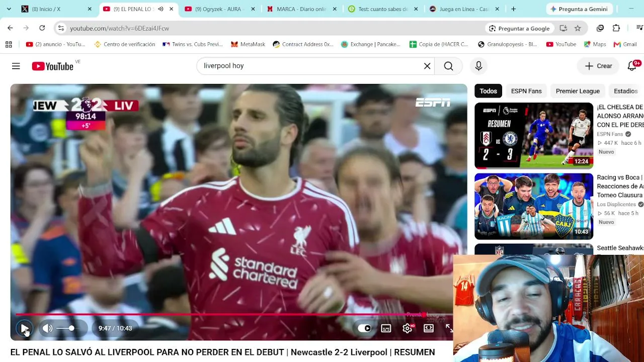This screenshot has width=644, height=362.
Task: Open the "Exchange | Pancake..." bookmark
Action: click(x=371, y=44)
